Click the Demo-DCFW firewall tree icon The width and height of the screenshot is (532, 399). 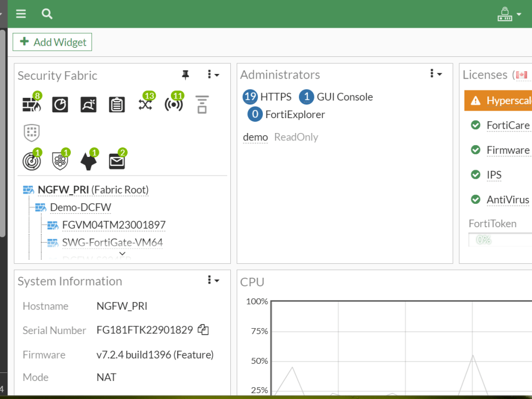coord(41,207)
